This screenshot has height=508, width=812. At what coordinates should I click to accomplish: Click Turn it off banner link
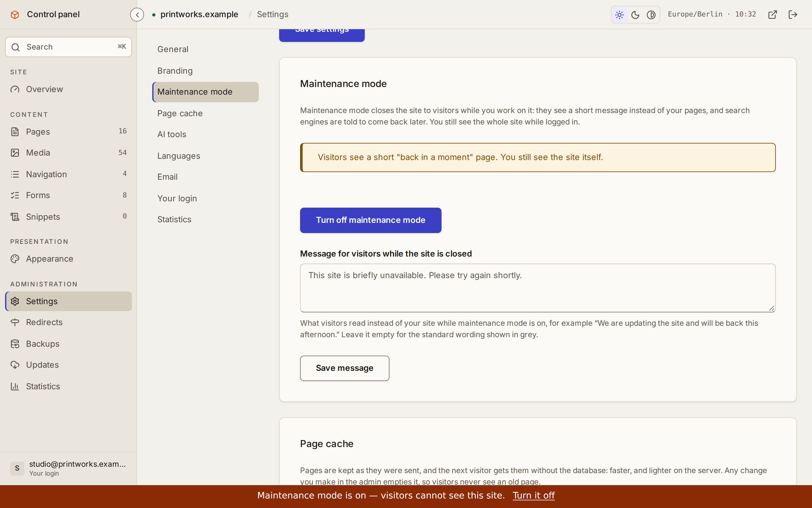pyautogui.click(x=534, y=495)
